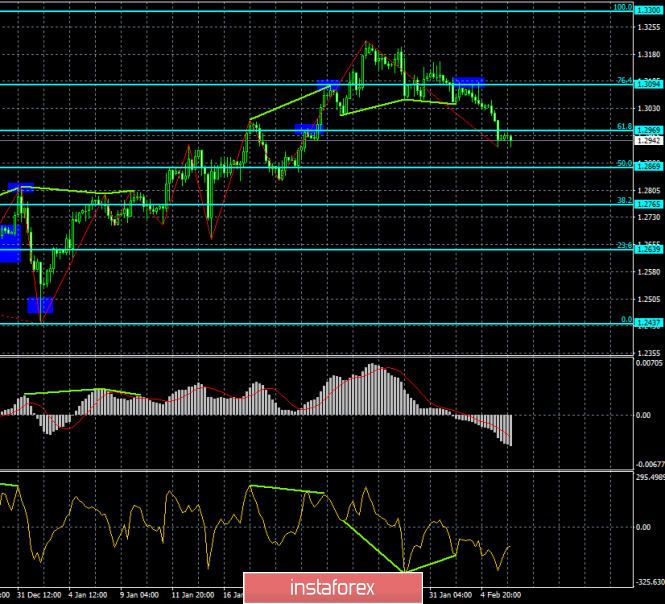The height and width of the screenshot is (604, 665).
Task: Click the 1.2869 Fibonacci level price label
Action: click(x=648, y=167)
